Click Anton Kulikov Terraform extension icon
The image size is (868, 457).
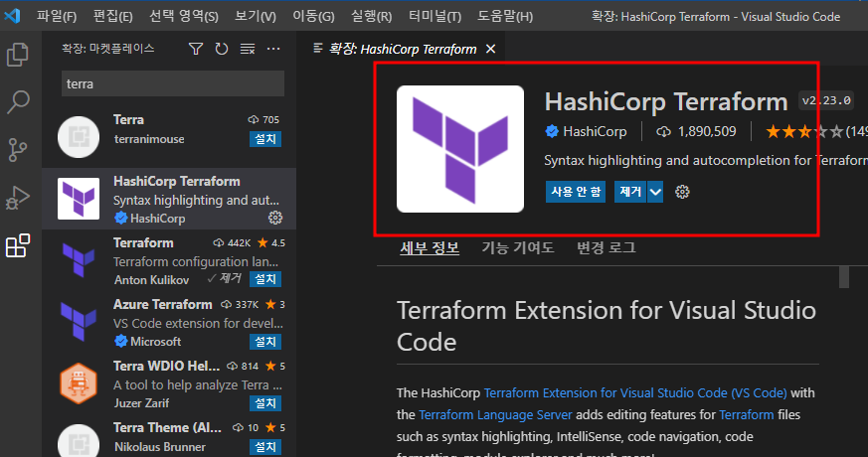[79, 260]
